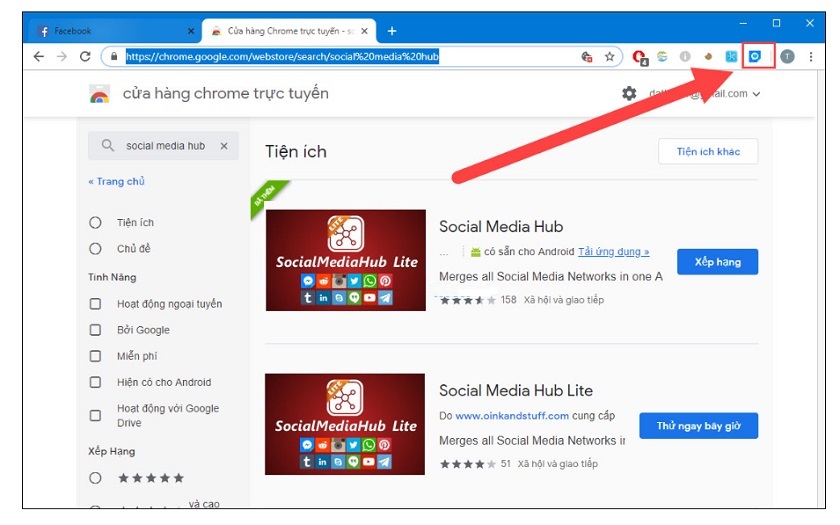The image size is (840, 525).
Task: Close the Chrome web store tab
Action: [364, 31]
